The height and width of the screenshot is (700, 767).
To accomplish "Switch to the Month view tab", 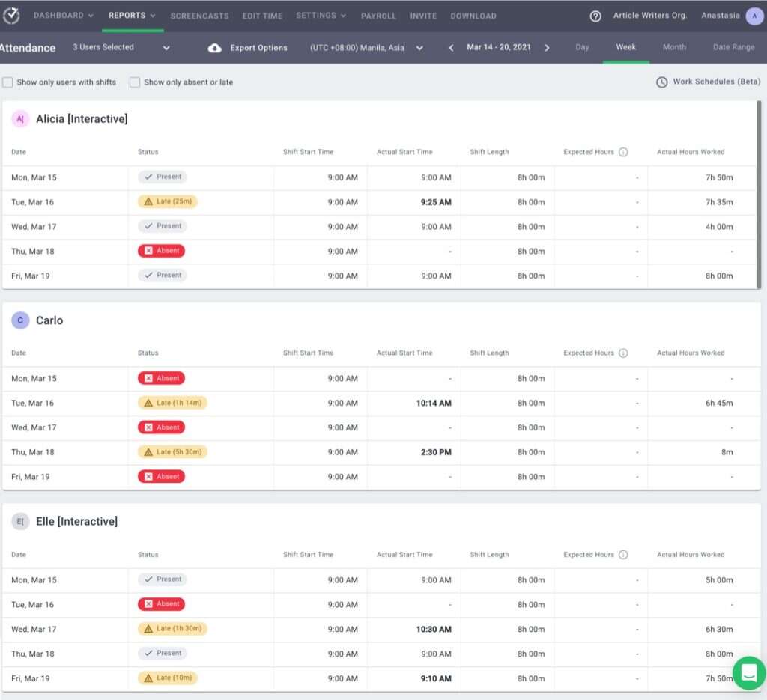I will click(674, 47).
